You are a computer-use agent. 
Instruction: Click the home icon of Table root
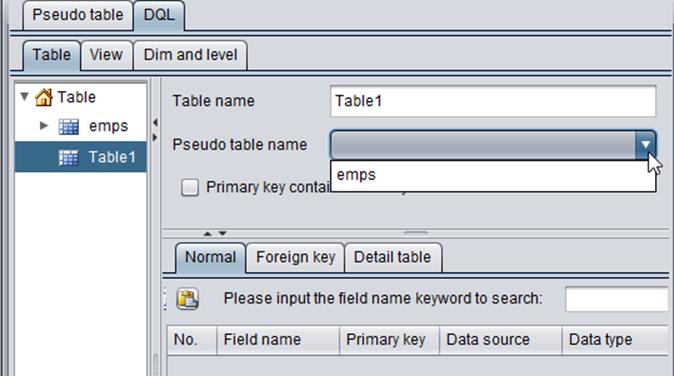[x=44, y=97]
